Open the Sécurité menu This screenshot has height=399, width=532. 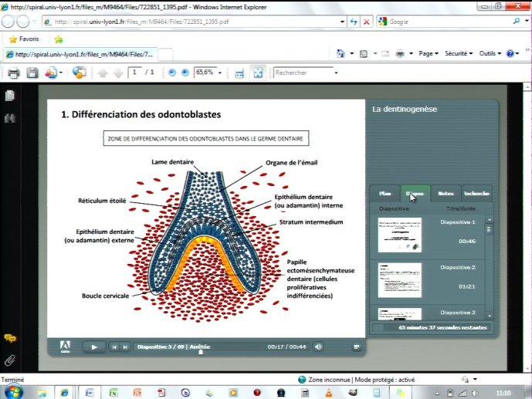pyautogui.click(x=459, y=53)
